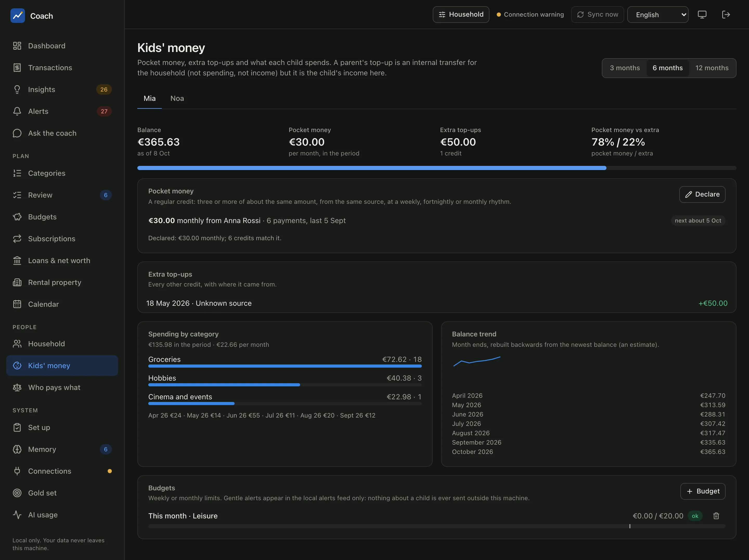
Task: Open the Review list
Action: (62, 195)
